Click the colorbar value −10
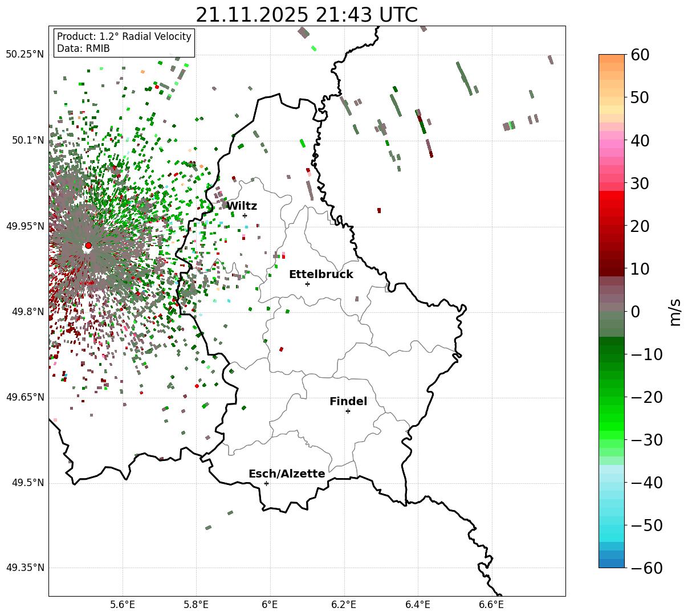This screenshot has width=688, height=616. 646,354
